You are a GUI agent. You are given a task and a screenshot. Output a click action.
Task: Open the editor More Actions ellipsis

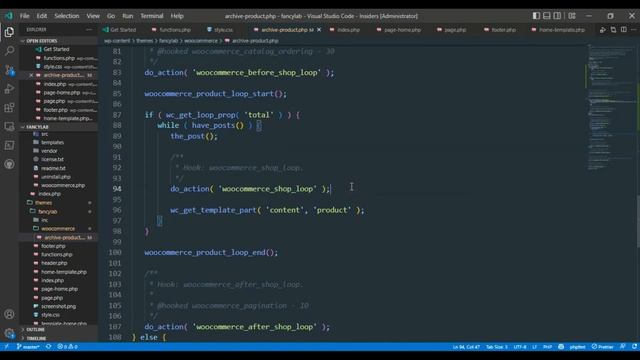tap(633, 30)
